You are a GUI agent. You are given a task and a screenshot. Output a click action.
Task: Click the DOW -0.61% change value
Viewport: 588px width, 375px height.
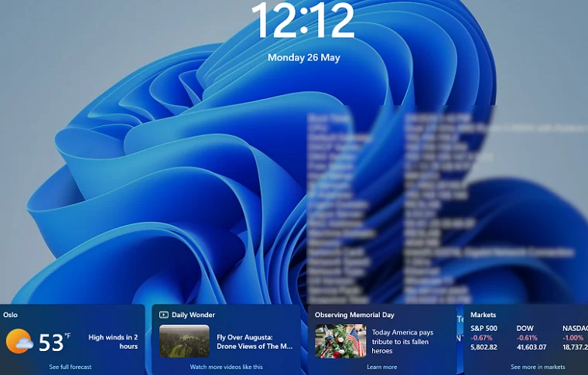pos(527,338)
